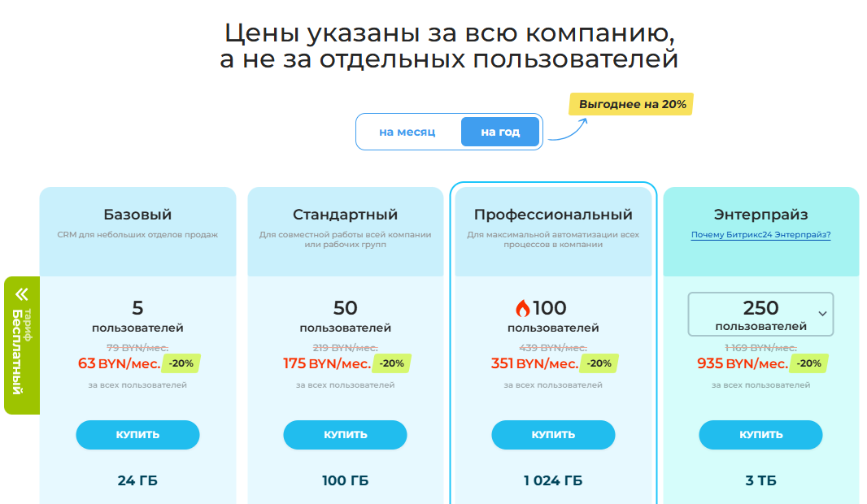Click the flame icon next to 100 пользователей
867x504 pixels.
(x=522, y=308)
